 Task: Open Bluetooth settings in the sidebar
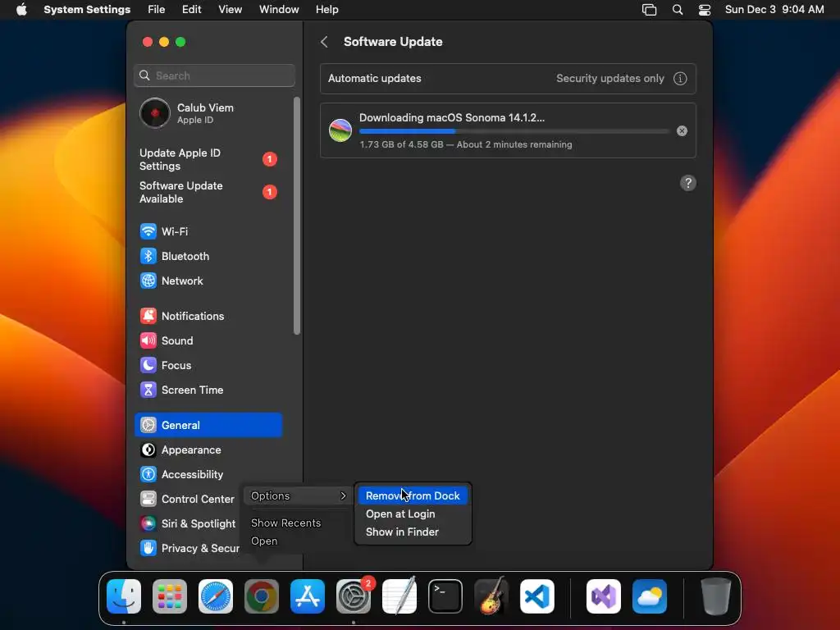point(208,256)
